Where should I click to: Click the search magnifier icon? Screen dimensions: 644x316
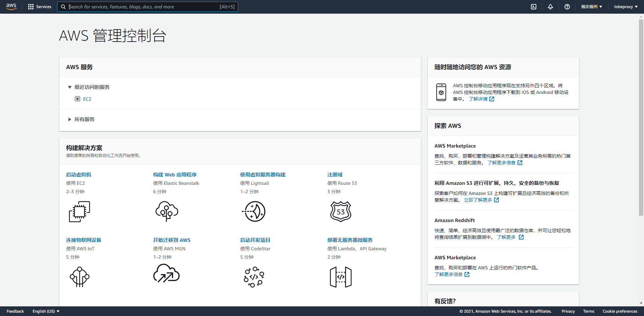point(63,7)
